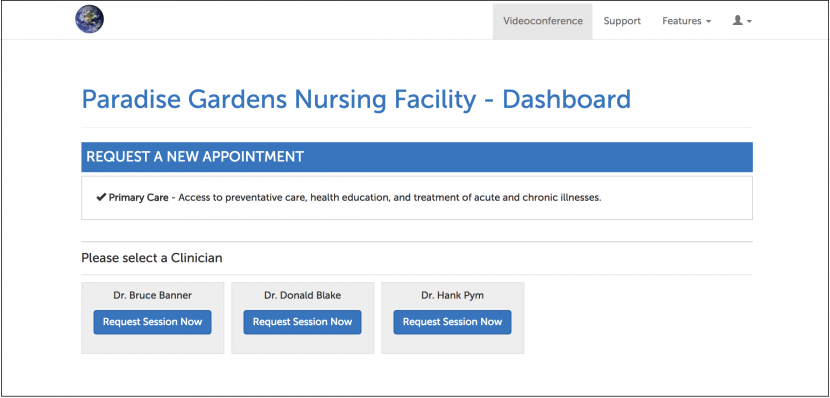
Task: Click the Dr. Donald Blake name label
Action: 302,295
